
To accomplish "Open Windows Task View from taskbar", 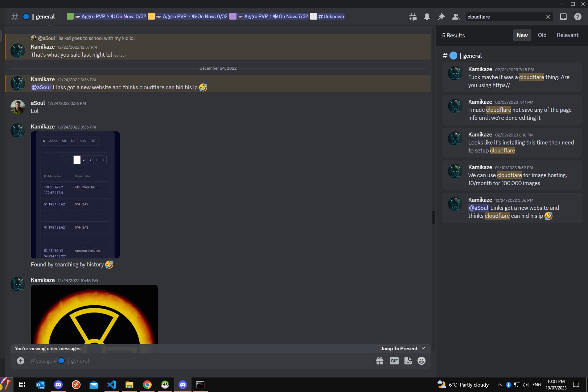I will [x=22, y=385].
